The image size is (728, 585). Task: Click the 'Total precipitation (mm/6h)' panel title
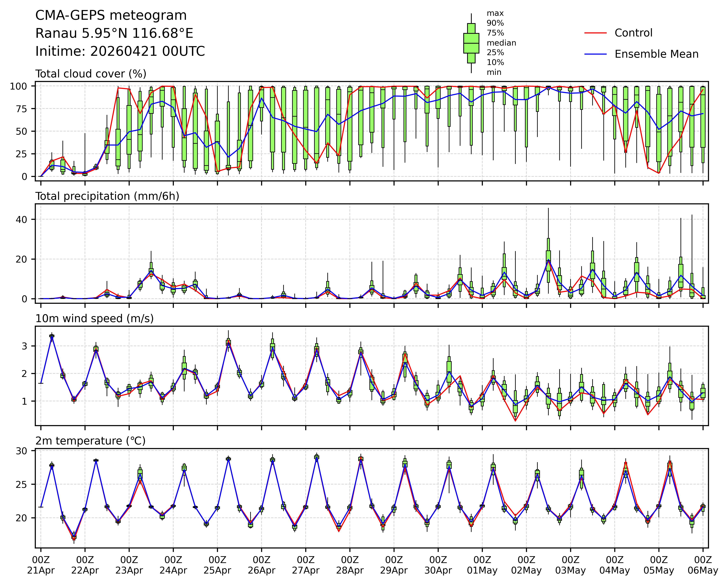pyautogui.click(x=107, y=196)
